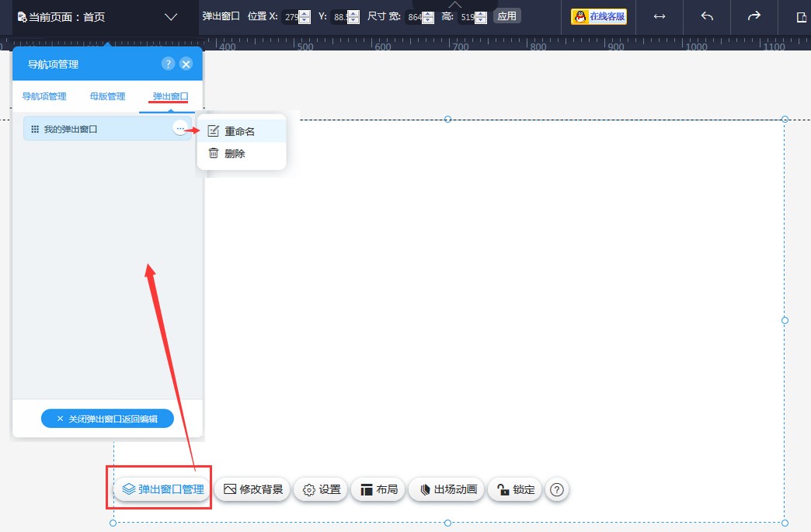Open the 出场动画 exit animation settings
The image size is (811, 532).
447,489
